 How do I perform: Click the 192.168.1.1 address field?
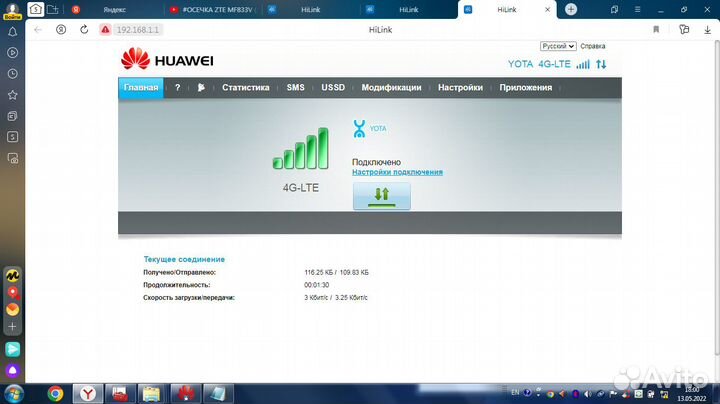[x=137, y=30]
